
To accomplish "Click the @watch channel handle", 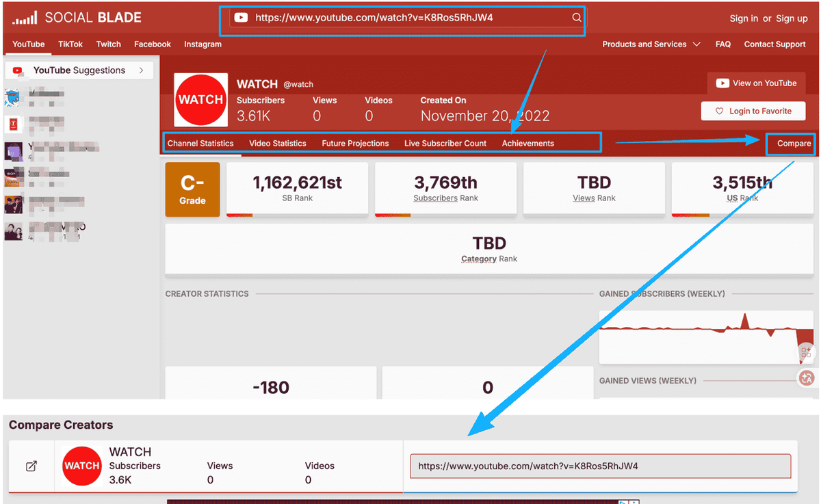I will pos(298,84).
